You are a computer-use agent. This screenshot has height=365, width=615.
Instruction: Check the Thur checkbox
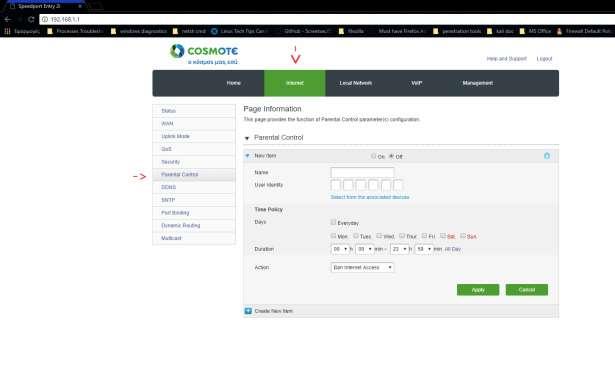(x=402, y=236)
